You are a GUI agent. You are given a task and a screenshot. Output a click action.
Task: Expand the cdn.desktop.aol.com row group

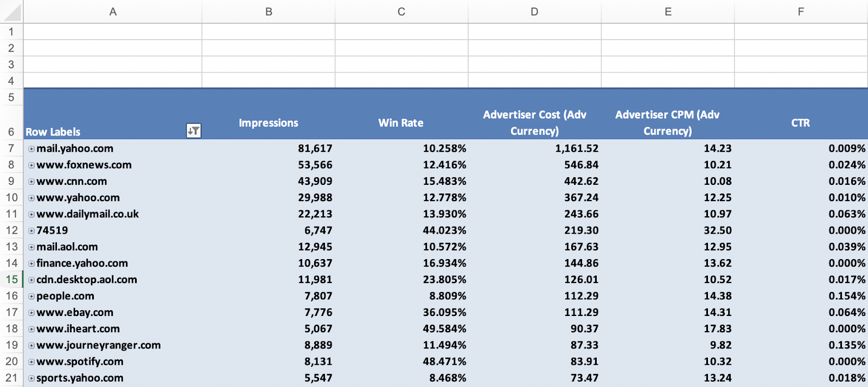(x=31, y=280)
